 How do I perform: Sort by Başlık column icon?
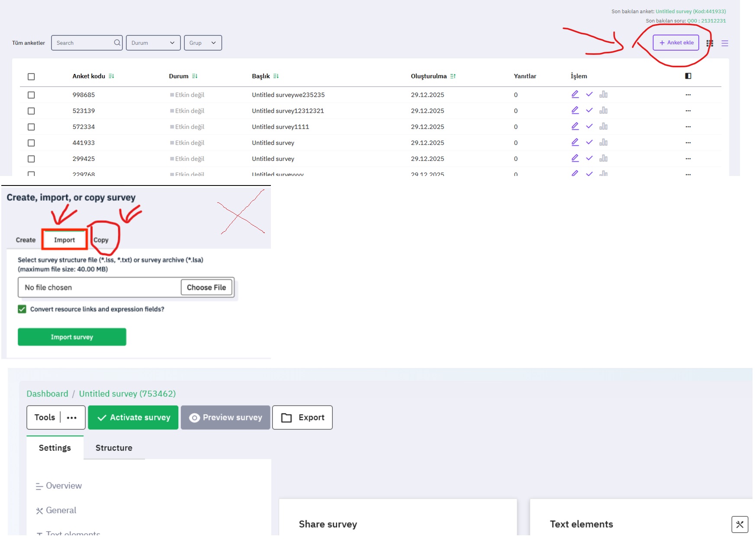276,76
